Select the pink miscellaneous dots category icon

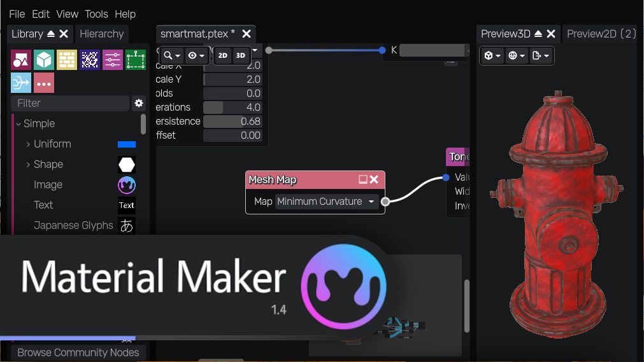point(44,83)
